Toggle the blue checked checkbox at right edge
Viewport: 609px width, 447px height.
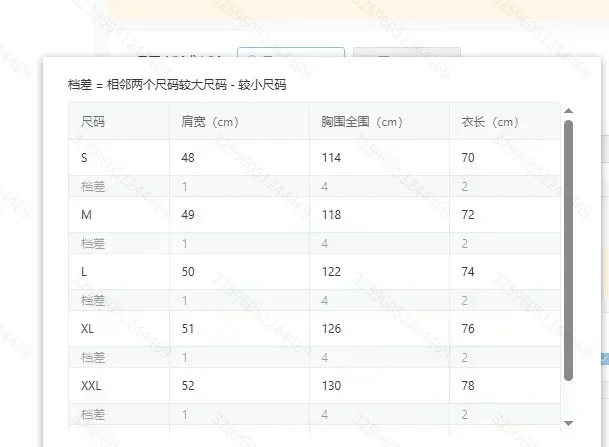605,359
